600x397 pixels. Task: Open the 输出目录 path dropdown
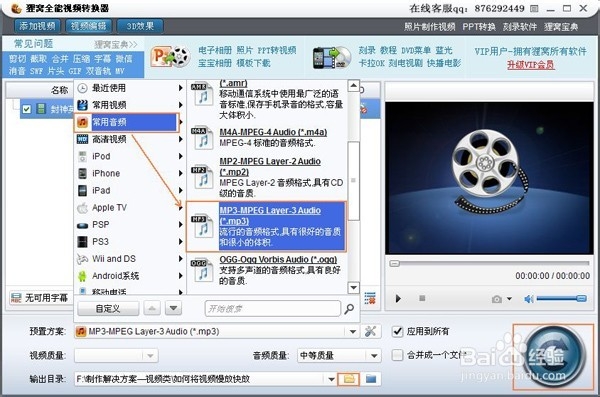tap(331, 379)
